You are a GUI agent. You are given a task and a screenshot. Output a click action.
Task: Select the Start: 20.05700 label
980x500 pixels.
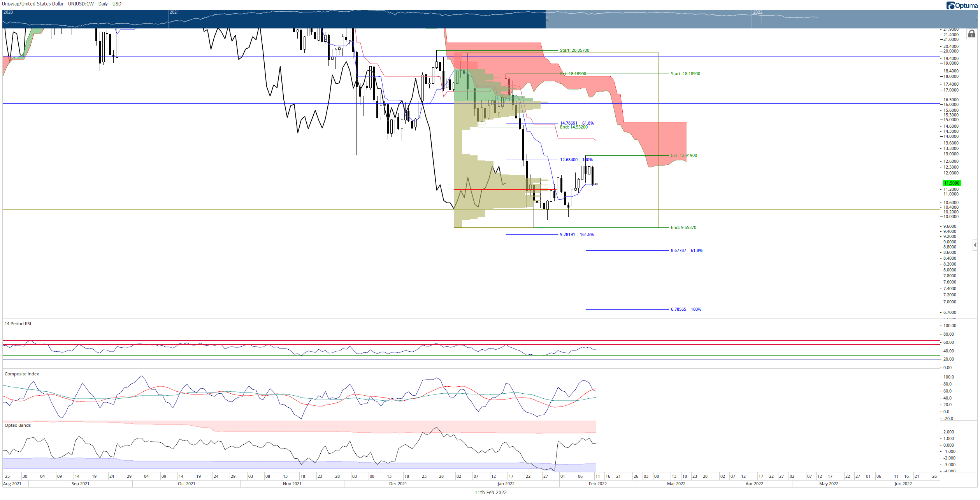pos(574,50)
